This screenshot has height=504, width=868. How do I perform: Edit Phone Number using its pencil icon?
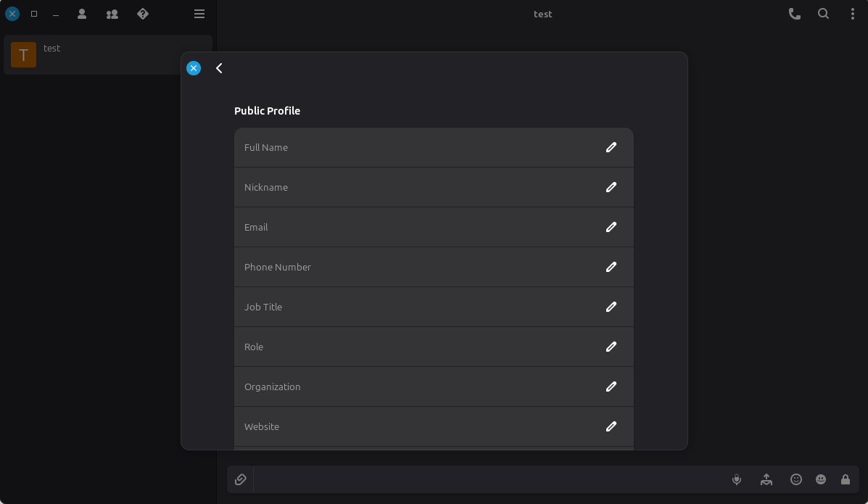pyautogui.click(x=611, y=267)
